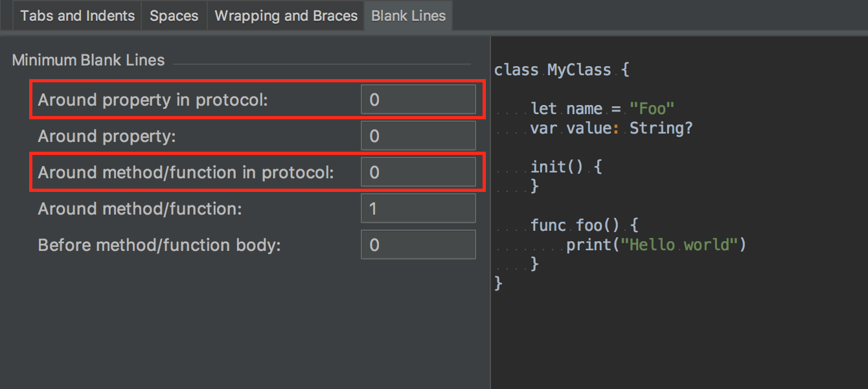The height and width of the screenshot is (389, 868).
Task: Click the 'Before method/function body:' label
Action: tap(159, 245)
